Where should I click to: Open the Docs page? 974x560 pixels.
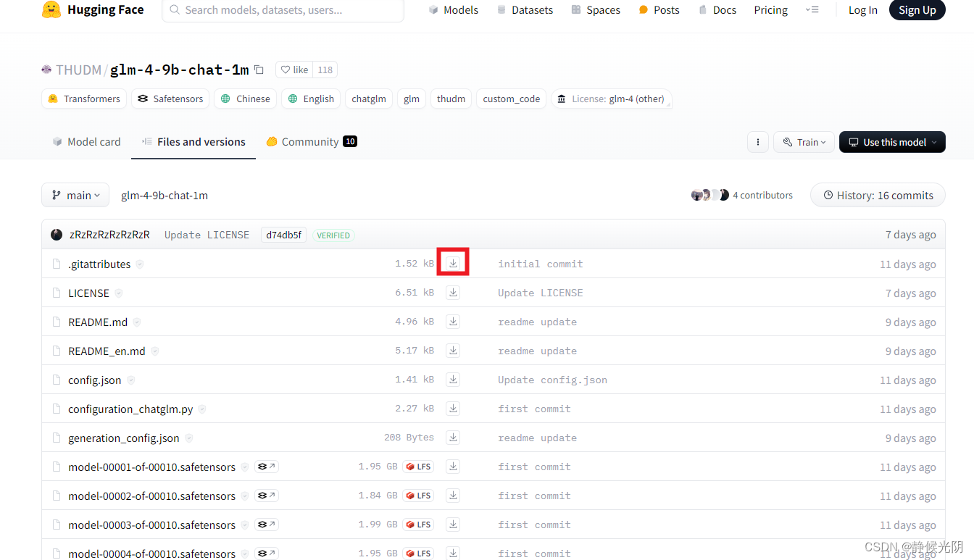[717, 10]
